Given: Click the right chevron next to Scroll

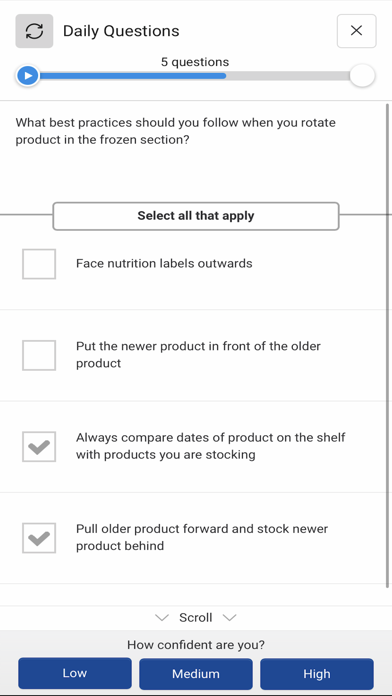Looking at the screenshot, I should click(x=230, y=617).
